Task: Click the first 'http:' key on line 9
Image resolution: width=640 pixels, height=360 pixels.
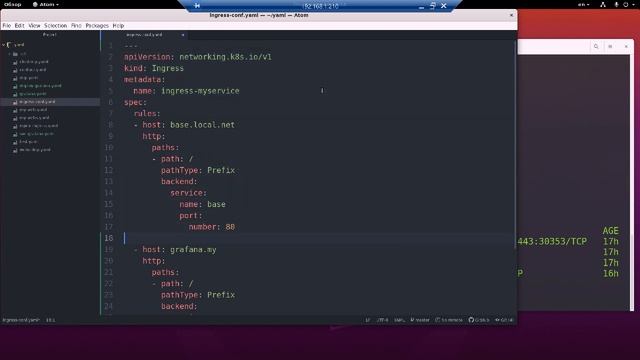Action: click(154, 136)
